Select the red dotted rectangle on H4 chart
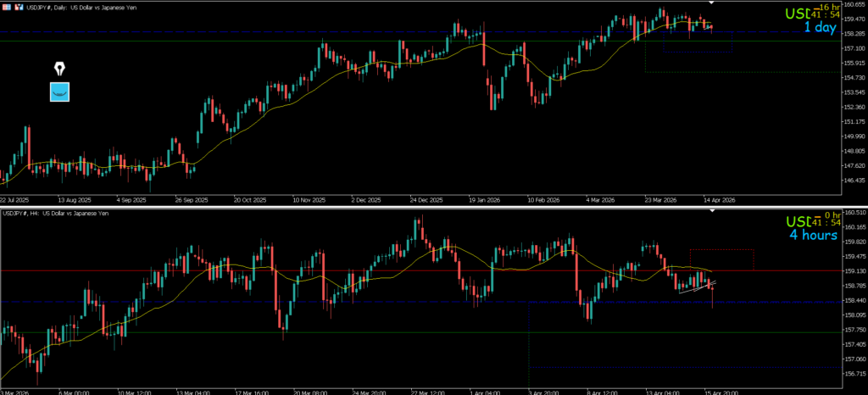 pyautogui.click(x=721, y=250)
